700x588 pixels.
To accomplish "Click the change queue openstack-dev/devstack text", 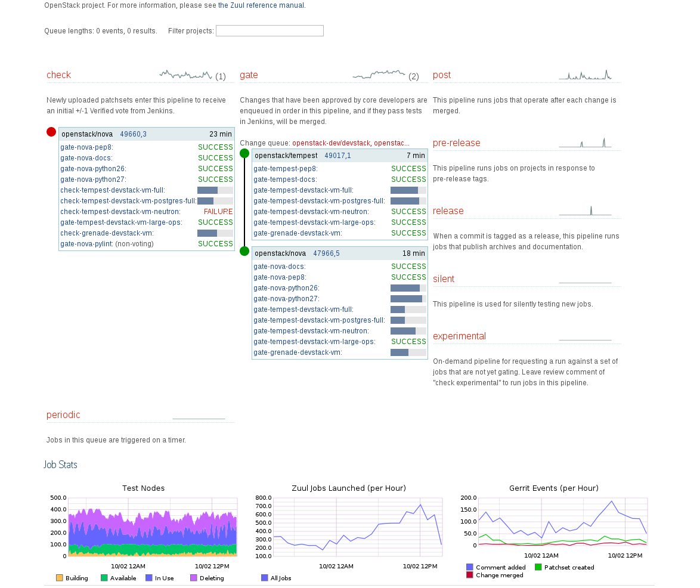I will pyautogui.click(x=351, y=143).
